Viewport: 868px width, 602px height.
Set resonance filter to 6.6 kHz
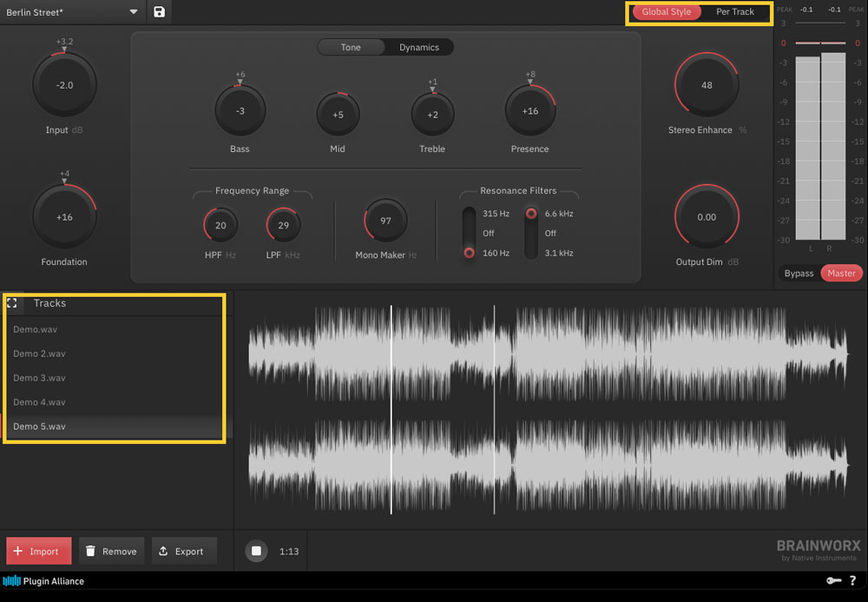558,213
